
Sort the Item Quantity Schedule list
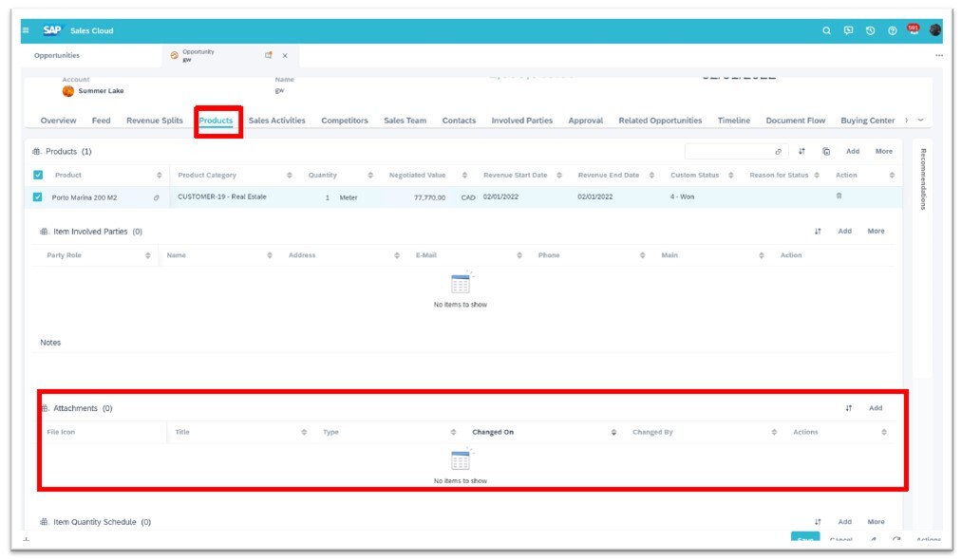(x=818, y=522)
